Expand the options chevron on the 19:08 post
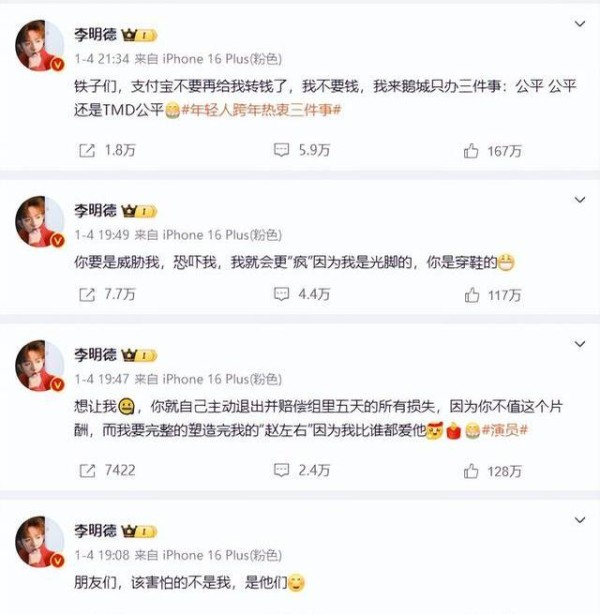 [580, 520]
